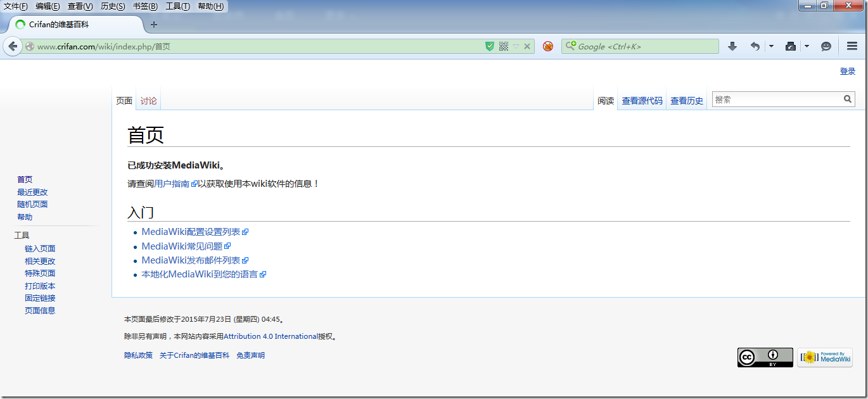Open the 工具(T) menu
Image resolution: width=868 pixels, height=399 pixels.
click(x=177, y=6)
